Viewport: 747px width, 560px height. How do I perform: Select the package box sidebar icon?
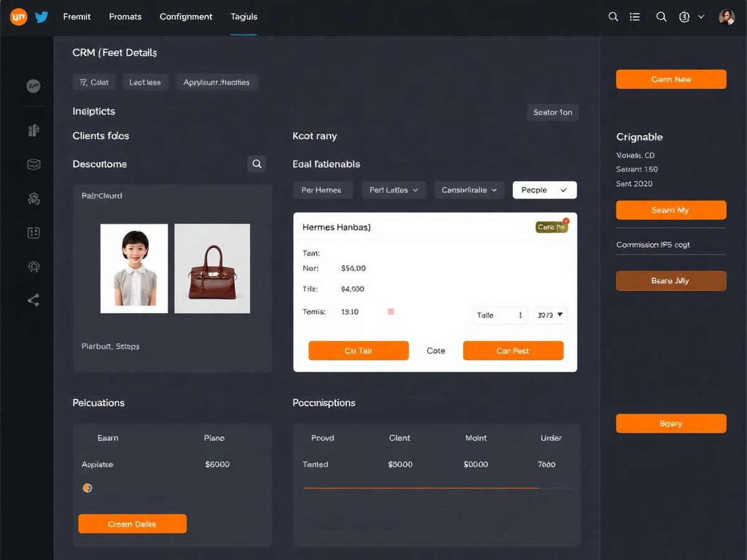[x=34, y=164]
